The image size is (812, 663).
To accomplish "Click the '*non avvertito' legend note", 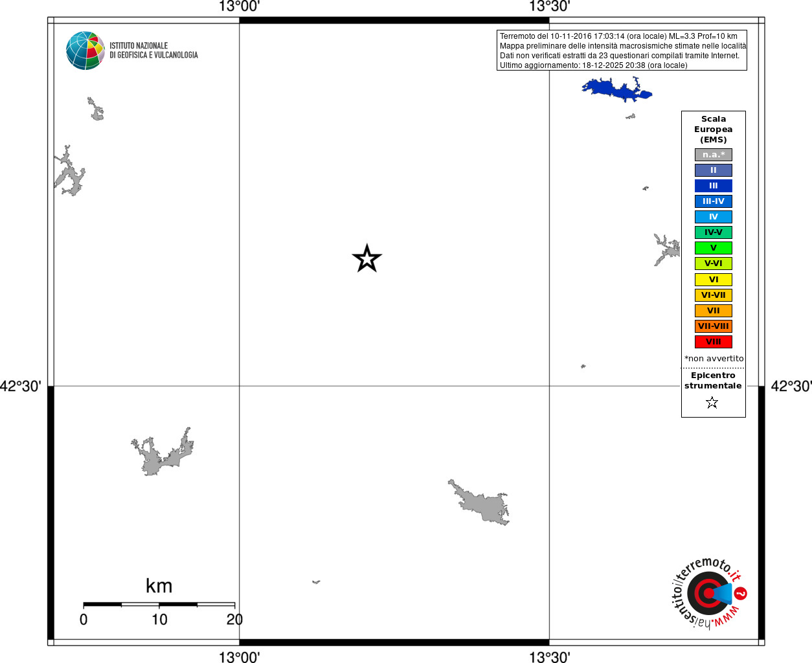I will coord(714,359).
